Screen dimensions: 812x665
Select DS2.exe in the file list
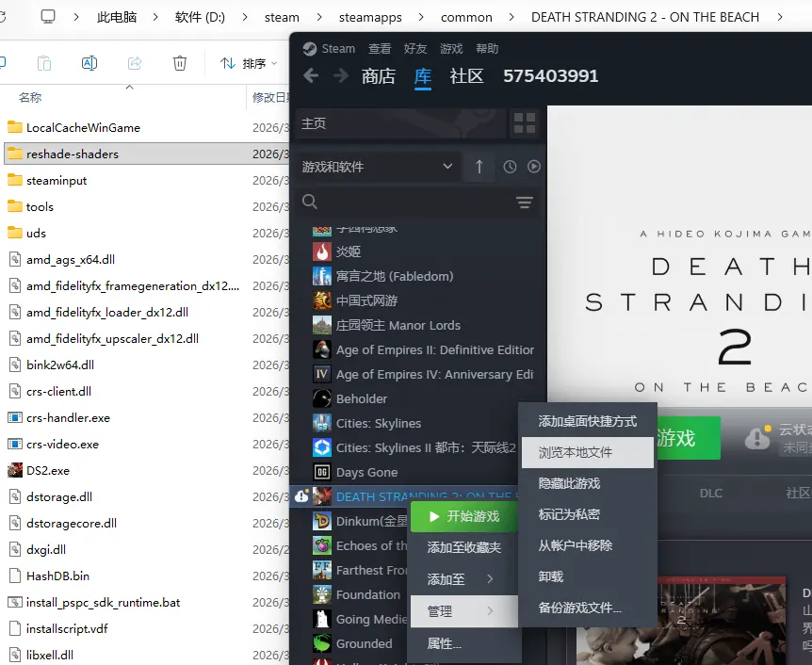point(47,470)
